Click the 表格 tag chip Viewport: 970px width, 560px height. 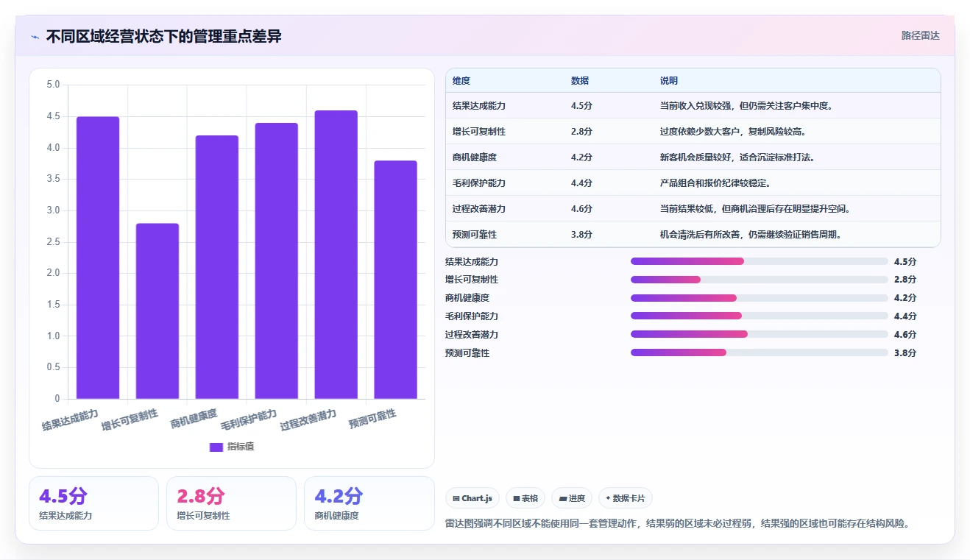525,498
